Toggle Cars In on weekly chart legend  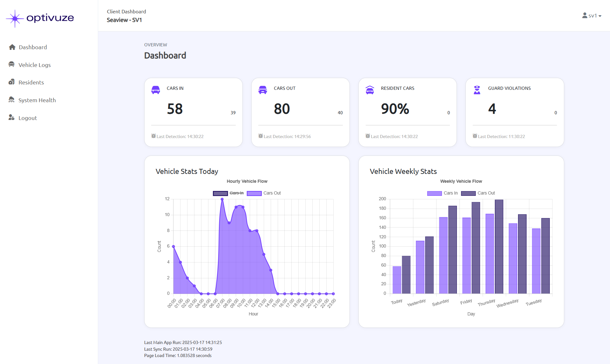450,193
